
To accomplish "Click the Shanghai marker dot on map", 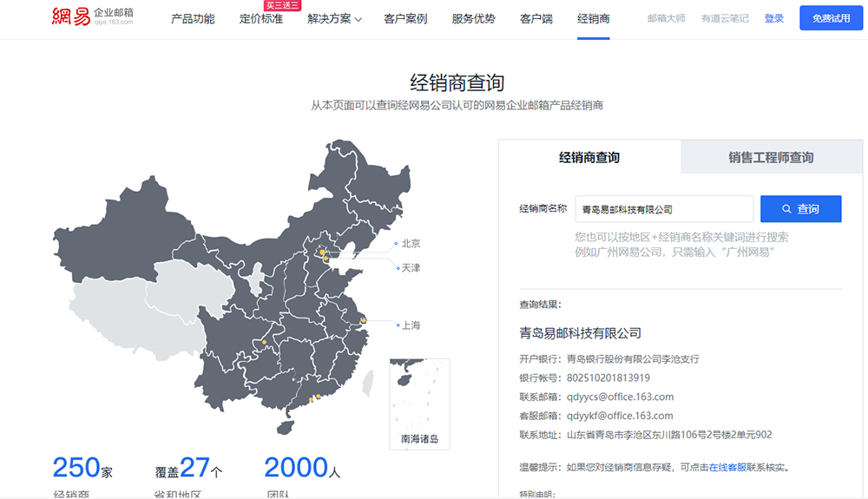I will click(x=364, y=321).
